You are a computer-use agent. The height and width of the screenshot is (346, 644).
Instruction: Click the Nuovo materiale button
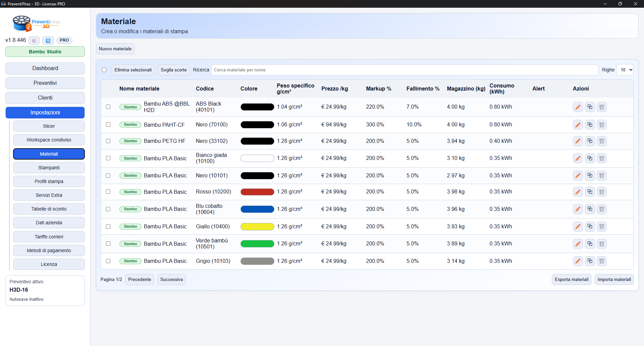point(115,49)
